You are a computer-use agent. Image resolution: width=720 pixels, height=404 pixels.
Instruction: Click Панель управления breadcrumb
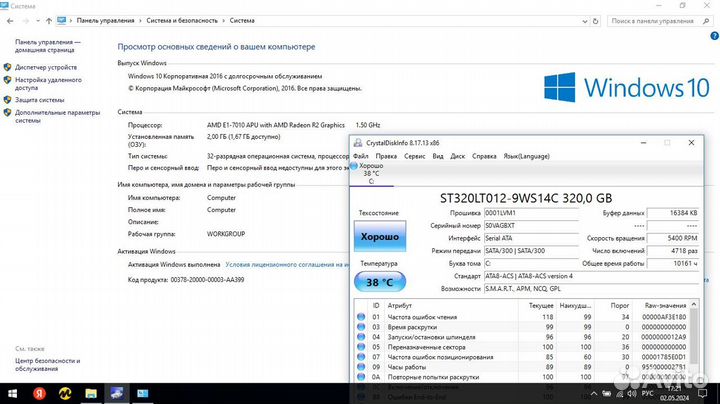coord(105,21)
